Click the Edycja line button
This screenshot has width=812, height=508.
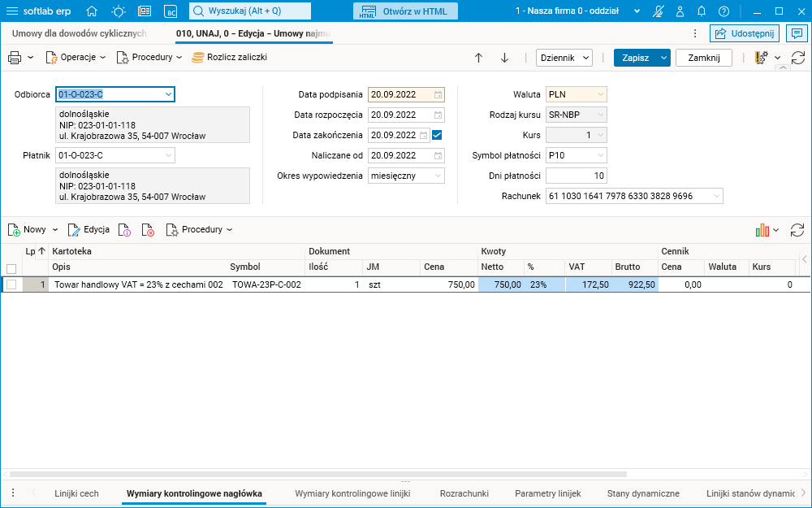(x=89, y=230)
